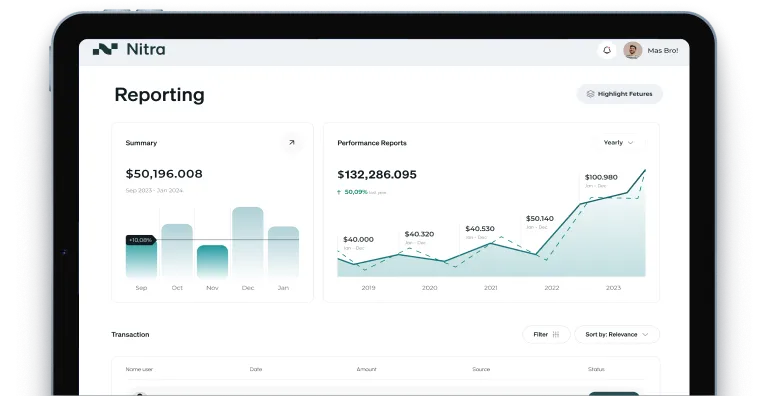Click the $40.530 data label
Viewport: 767px width, 396px height.
[480, 229]
